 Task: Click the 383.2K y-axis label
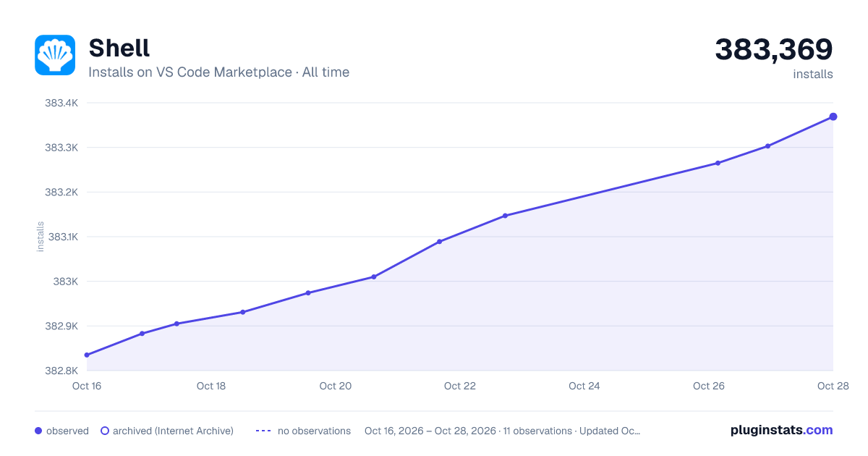(61, 192)
